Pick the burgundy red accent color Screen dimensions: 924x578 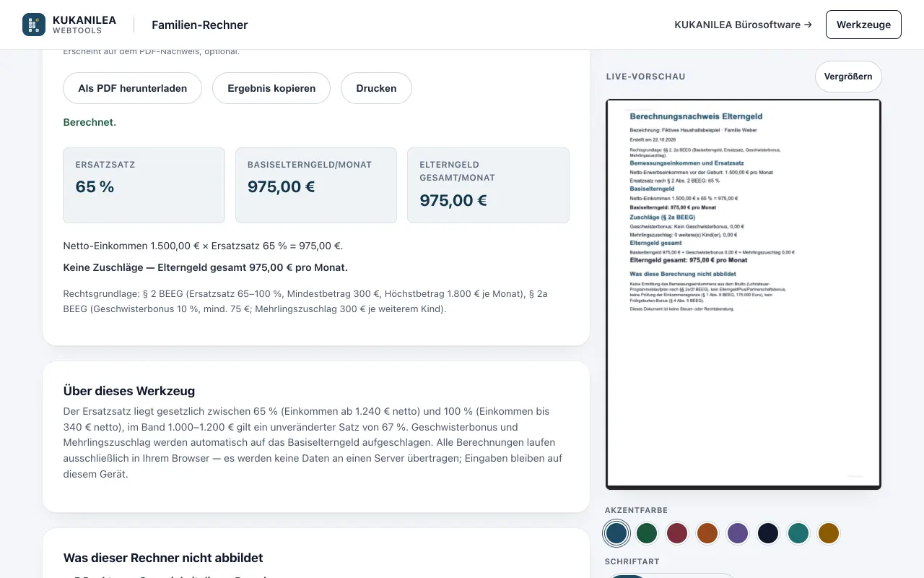(x=677, y=533)
